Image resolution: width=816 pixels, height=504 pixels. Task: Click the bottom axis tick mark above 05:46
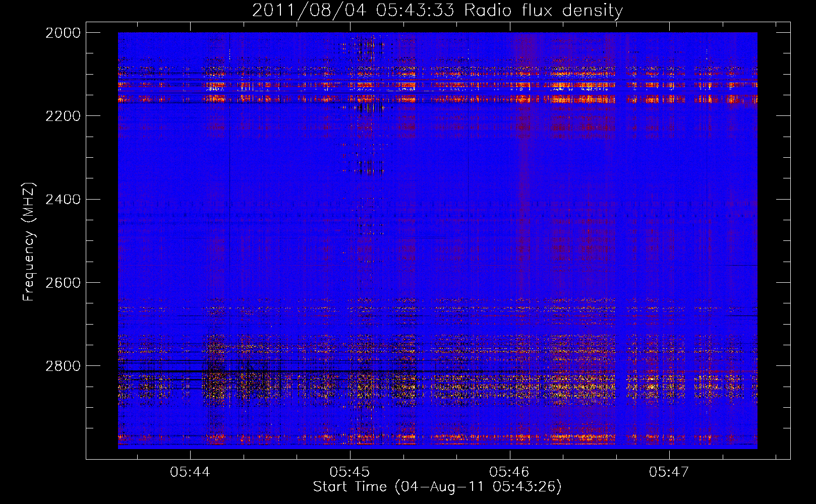click(x=510, y=454)
